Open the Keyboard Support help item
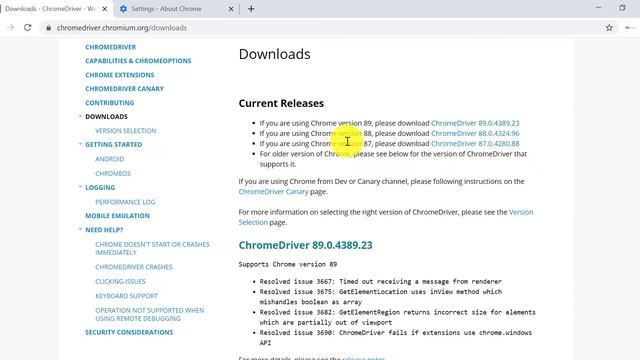Image resolution: width=640 pixels, height=360 pixels. (x=127, y=296)
